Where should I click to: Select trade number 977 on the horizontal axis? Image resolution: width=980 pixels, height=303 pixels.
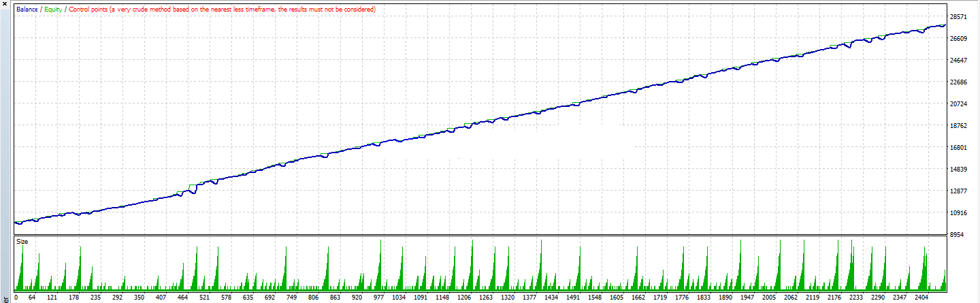(378, 298)
